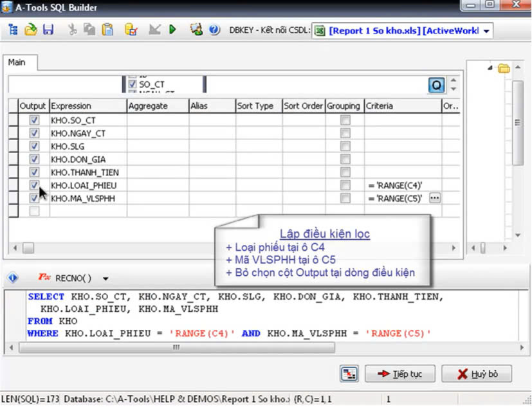Click right panel scroll down arrow

pos(518,235)
